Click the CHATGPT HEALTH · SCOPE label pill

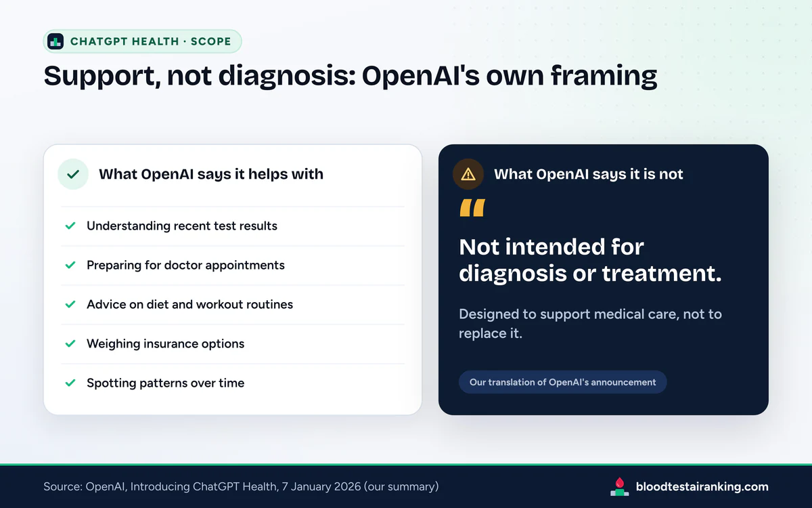(142, 41)
